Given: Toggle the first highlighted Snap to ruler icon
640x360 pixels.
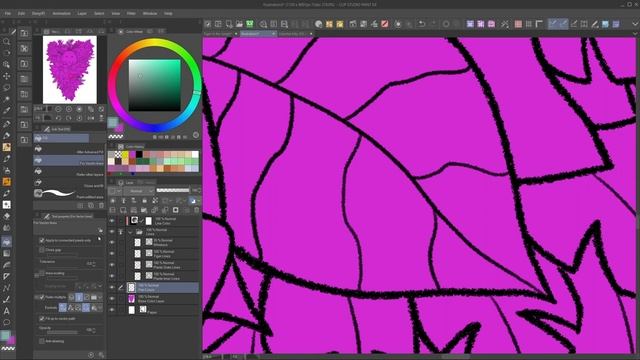Looking at the screenshot, I should 552,24.
